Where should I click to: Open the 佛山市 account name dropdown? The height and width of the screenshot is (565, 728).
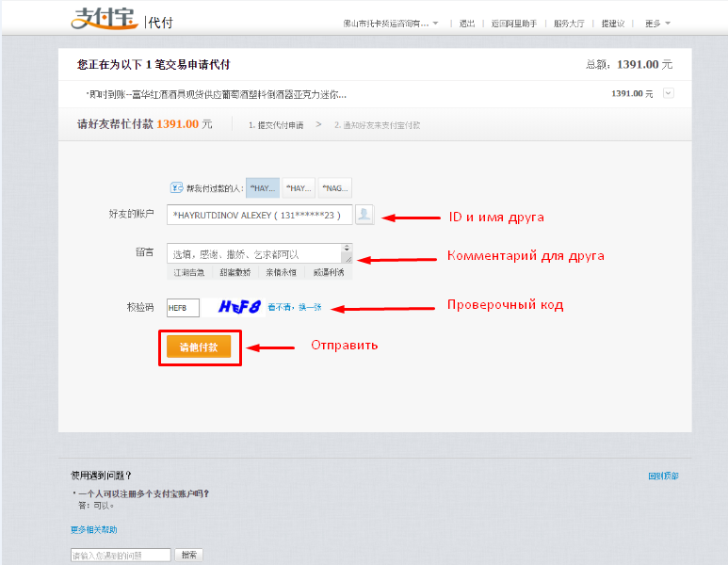coord(391,24)
